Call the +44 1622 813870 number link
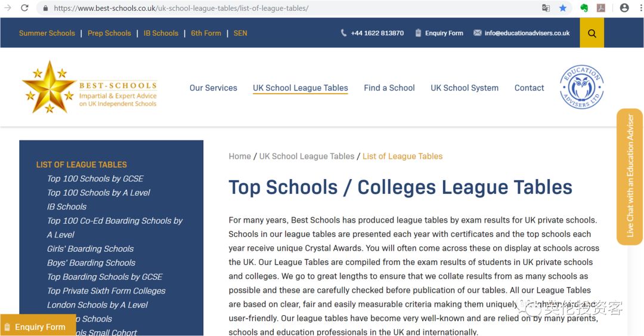Image resolution: width=644 pixels, height=336 pixels. (x=377, y=33)
